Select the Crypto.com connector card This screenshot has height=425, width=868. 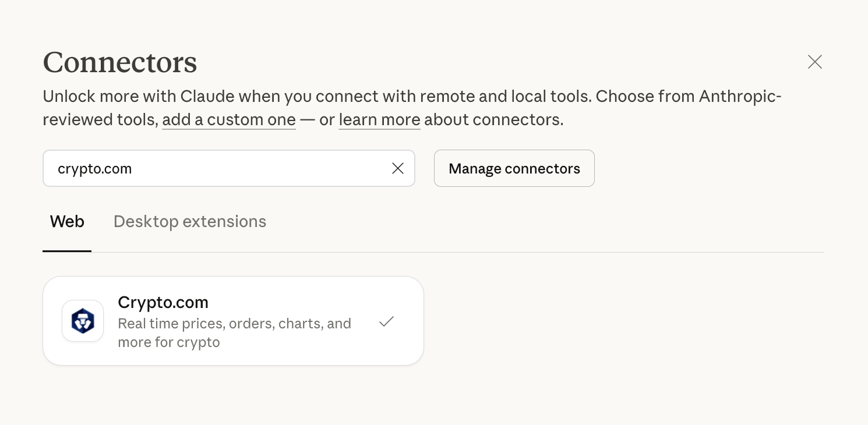tap(233, 320)
